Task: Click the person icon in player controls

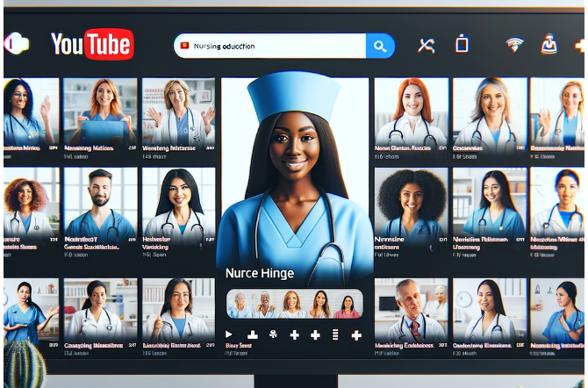Action: (273, 335)
